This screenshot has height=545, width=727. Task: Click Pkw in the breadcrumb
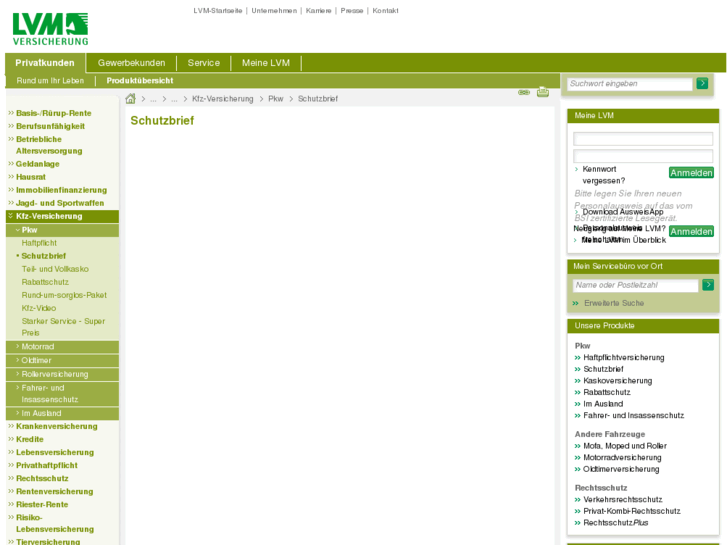(275, 99)
